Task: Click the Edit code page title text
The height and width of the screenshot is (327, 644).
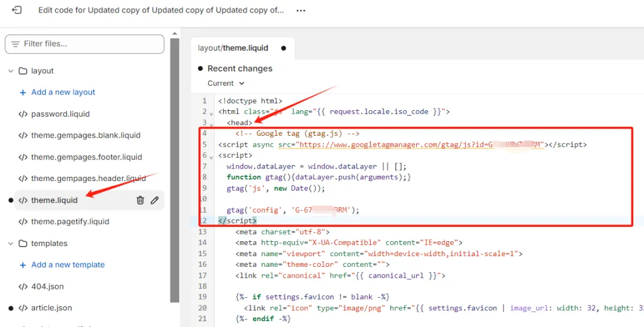Action: (x=161, y=11)
